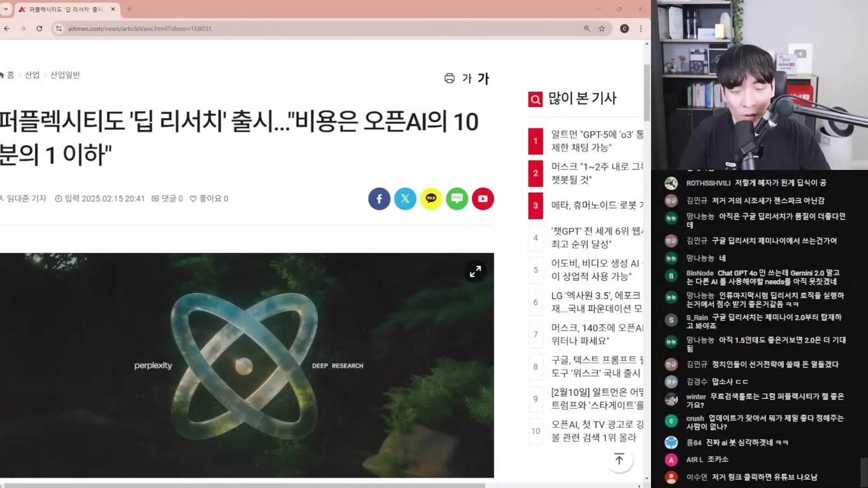Click crush chat message about 업데이트

766,422
